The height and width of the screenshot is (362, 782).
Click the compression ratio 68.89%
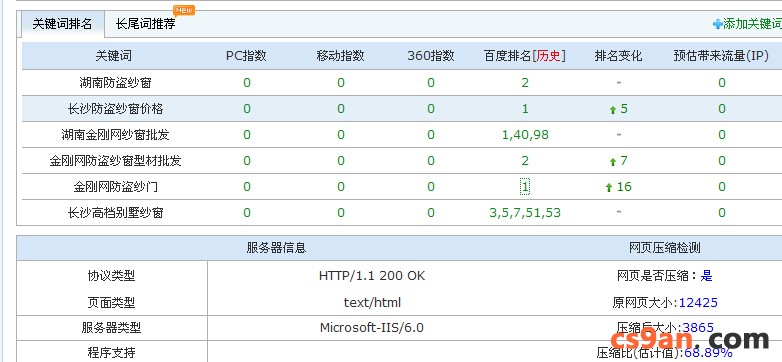pyautogui.click(x=708, y=353)
